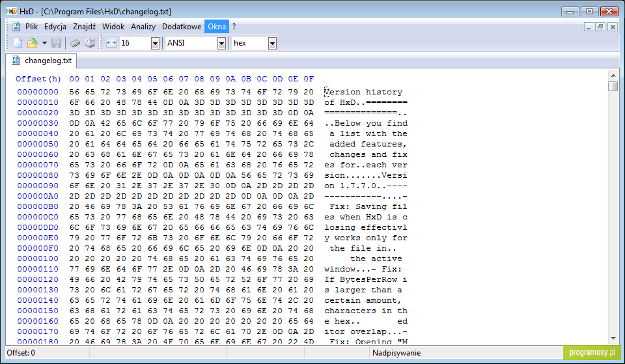This screenshot has height=364, width=625.
Task: Click the vertical scrollbar up arrow
Action: (613, 76)
